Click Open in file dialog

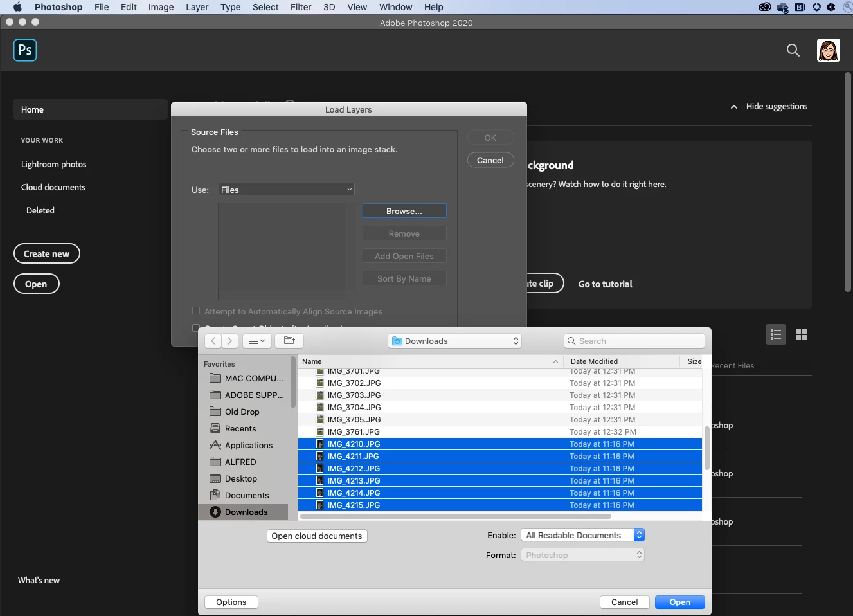coord(680,602)
